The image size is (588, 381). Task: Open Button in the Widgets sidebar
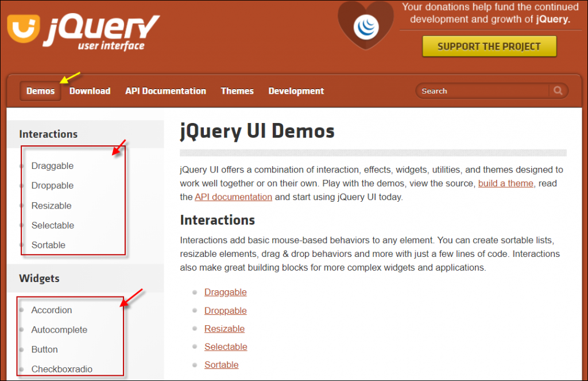45,349
